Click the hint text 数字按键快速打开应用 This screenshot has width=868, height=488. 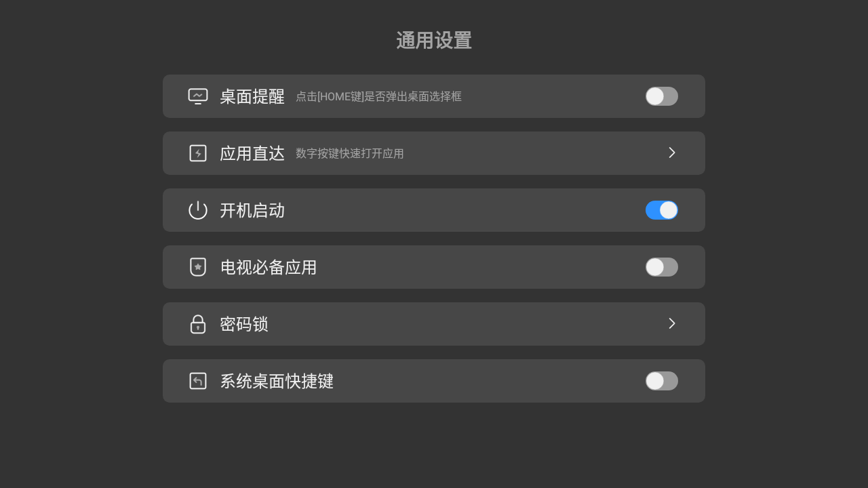349,153
